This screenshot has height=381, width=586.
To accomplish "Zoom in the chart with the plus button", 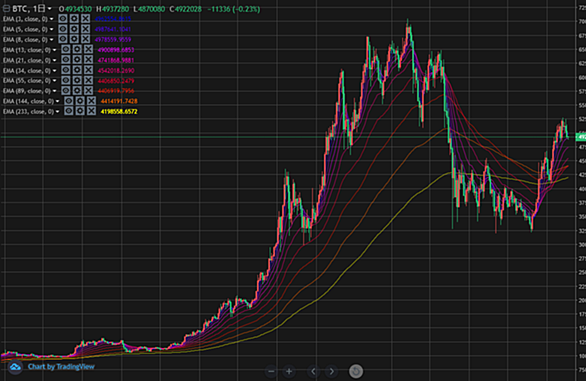I will pos(289,371).
